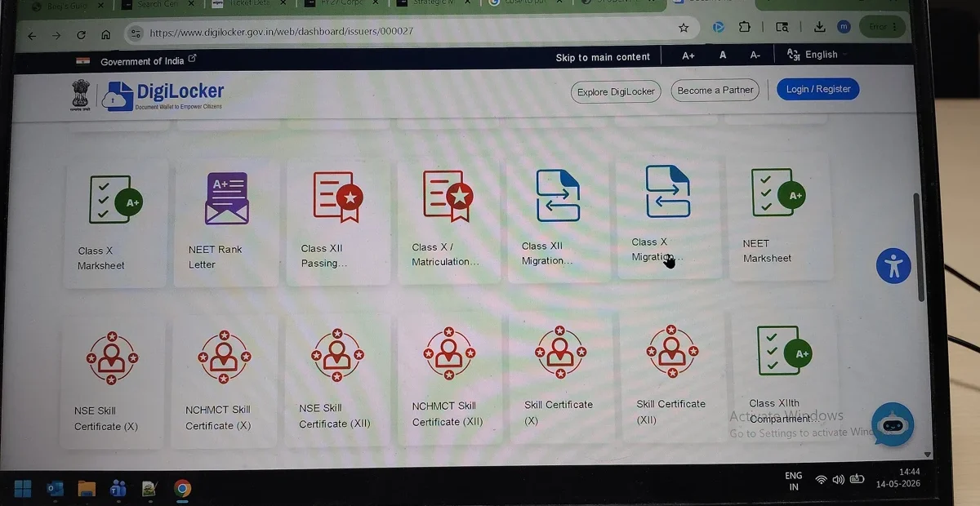
Task: Reset text size with plain A
Action: coord(723,55)
